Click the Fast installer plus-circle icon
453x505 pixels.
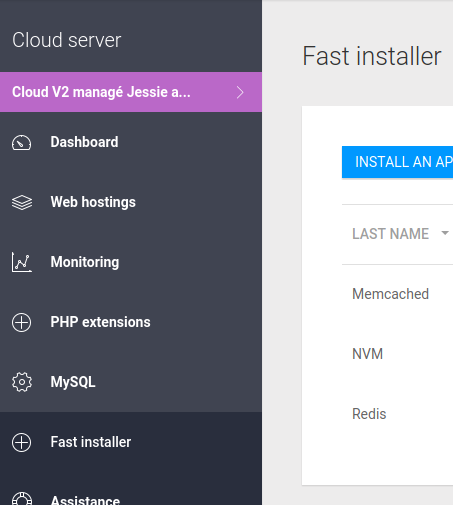pos(22,442)
